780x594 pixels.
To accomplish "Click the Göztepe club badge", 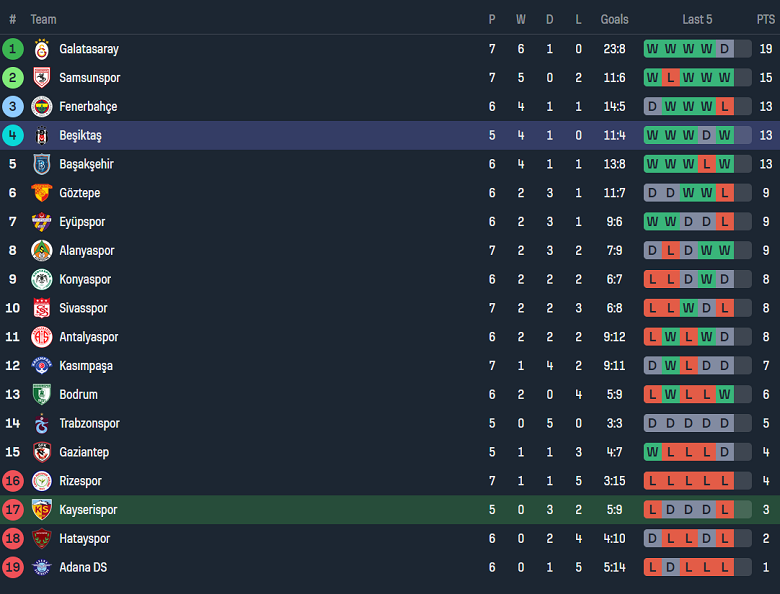I will point(41,193).
